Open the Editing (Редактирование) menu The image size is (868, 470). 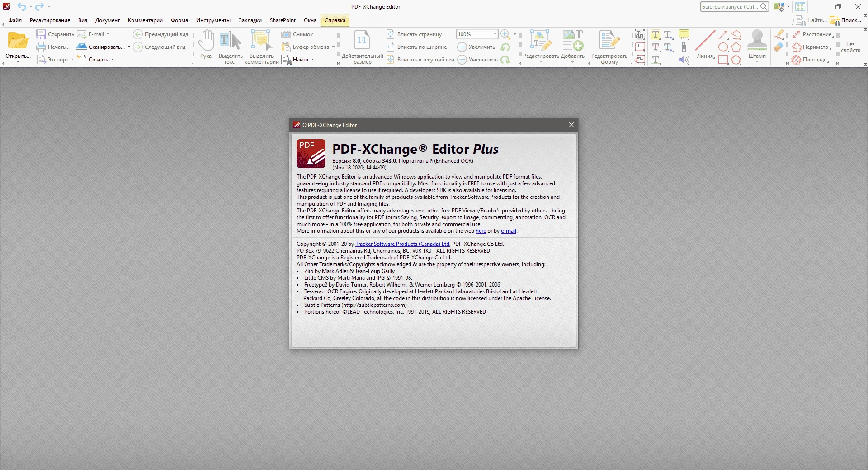50,20
